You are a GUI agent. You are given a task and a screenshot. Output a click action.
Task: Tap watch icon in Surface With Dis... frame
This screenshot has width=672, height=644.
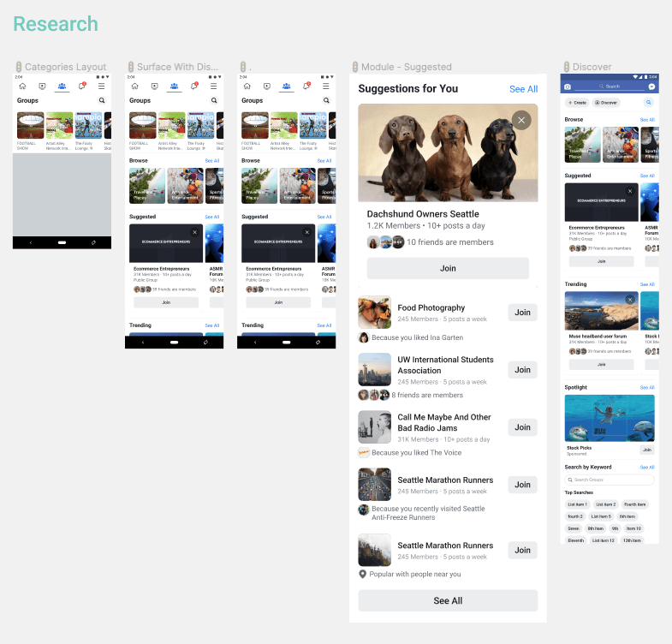(154, 86)
